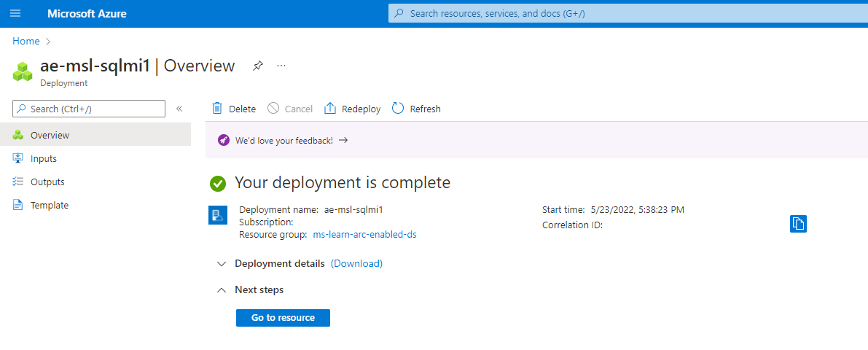Click the green cubes deployment icon
The width and height of the screenshot is (868, 350).
23,71
